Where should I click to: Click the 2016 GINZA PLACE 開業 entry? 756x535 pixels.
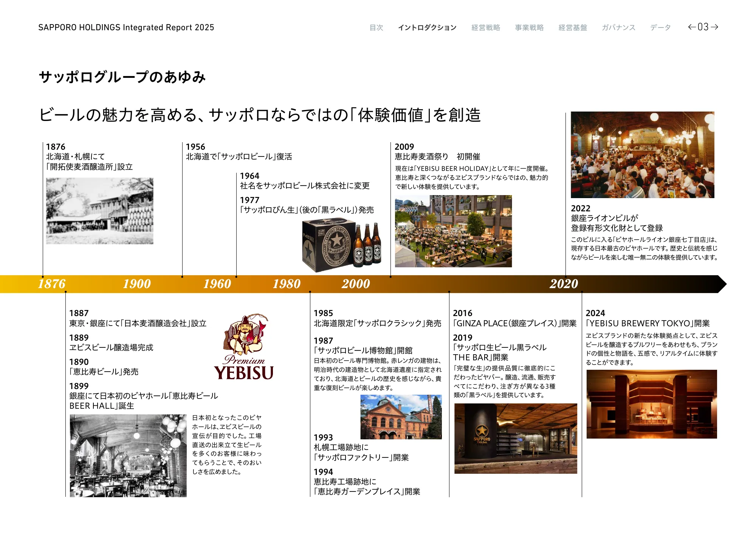pos(515,318)
